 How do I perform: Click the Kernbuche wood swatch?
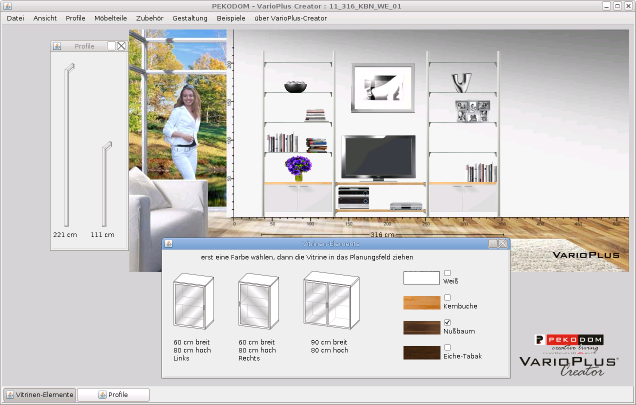point(421,303)
